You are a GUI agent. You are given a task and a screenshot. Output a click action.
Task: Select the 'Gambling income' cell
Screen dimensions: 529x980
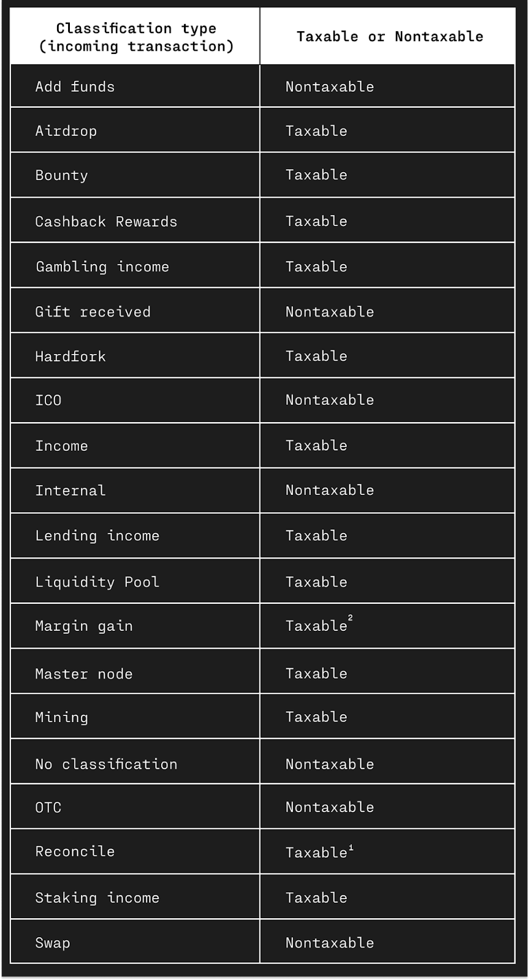coord(135,266)
